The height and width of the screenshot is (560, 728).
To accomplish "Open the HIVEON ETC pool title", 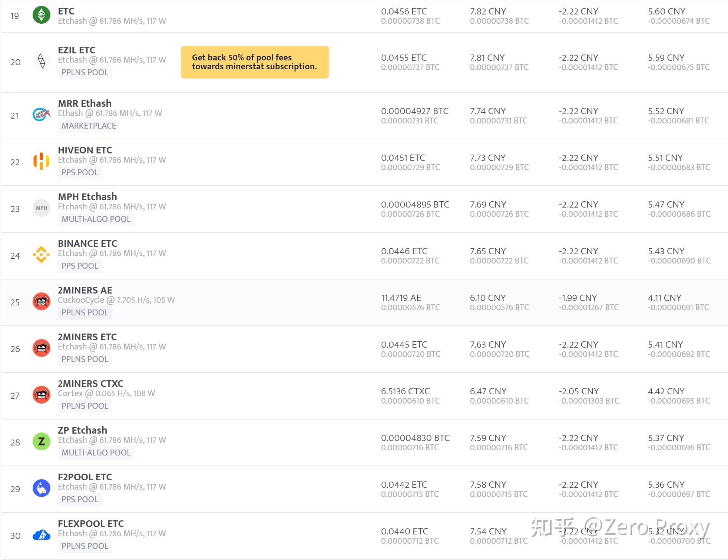I will [85, 150].
